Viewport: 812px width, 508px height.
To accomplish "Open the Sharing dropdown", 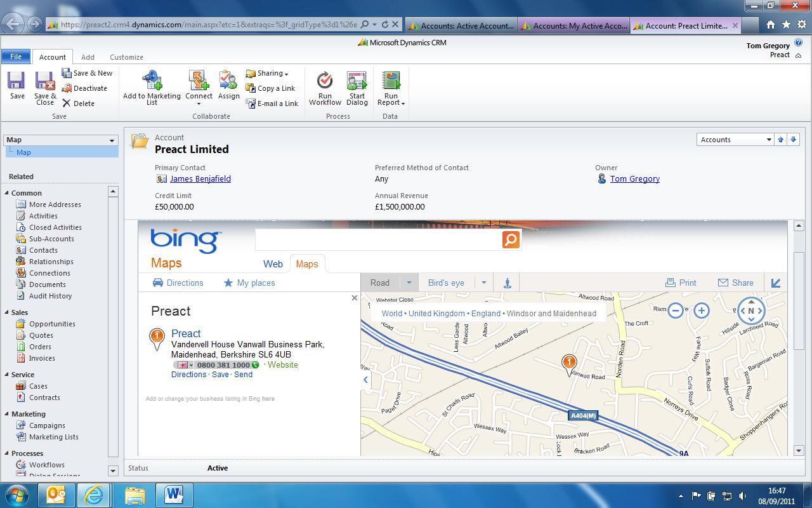I will click(267, 73).
